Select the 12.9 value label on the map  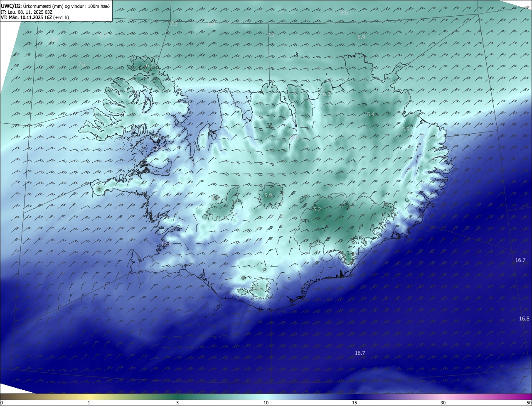[166, 244]
